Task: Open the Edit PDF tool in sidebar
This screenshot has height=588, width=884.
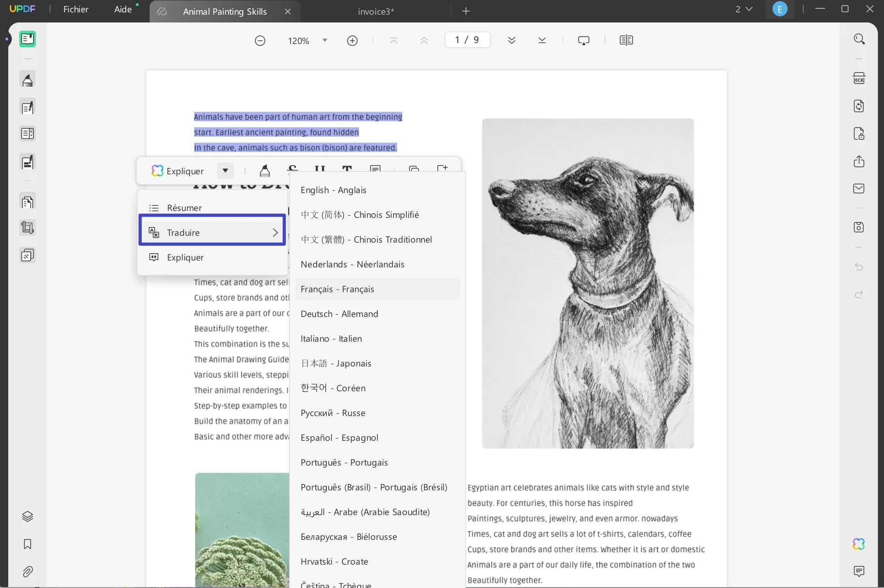Action: coord(28,107)
